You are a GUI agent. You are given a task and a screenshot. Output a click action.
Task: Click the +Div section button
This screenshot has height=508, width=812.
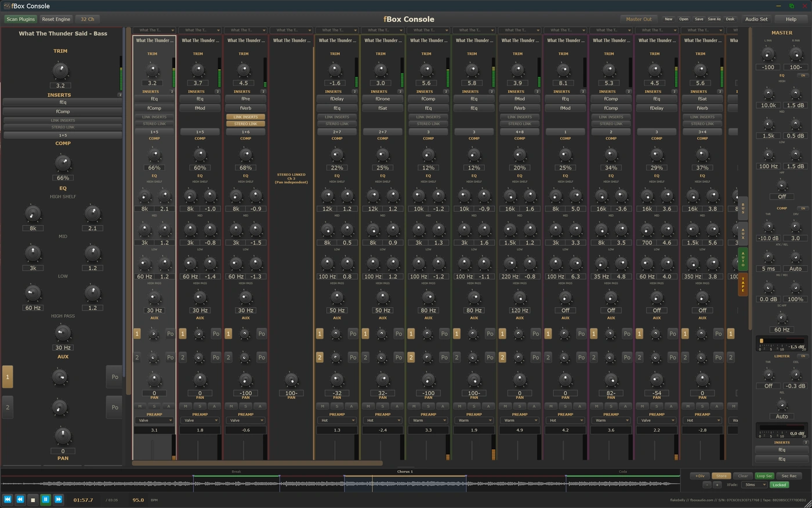(700, 476)
